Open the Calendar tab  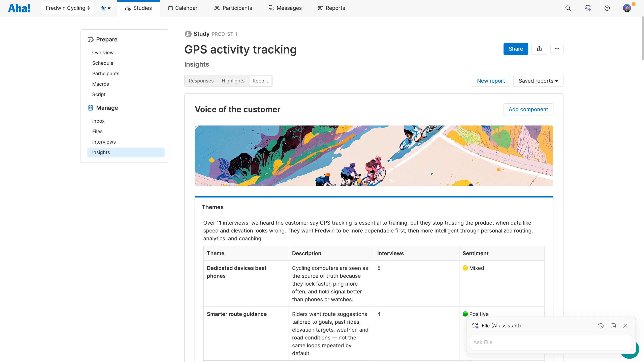183,8
